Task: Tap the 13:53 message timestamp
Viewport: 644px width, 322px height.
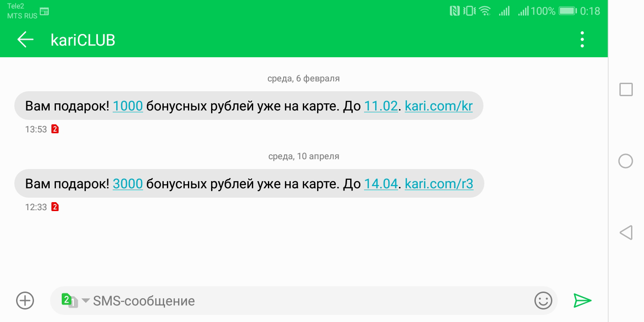Action: tap(36, 129)
